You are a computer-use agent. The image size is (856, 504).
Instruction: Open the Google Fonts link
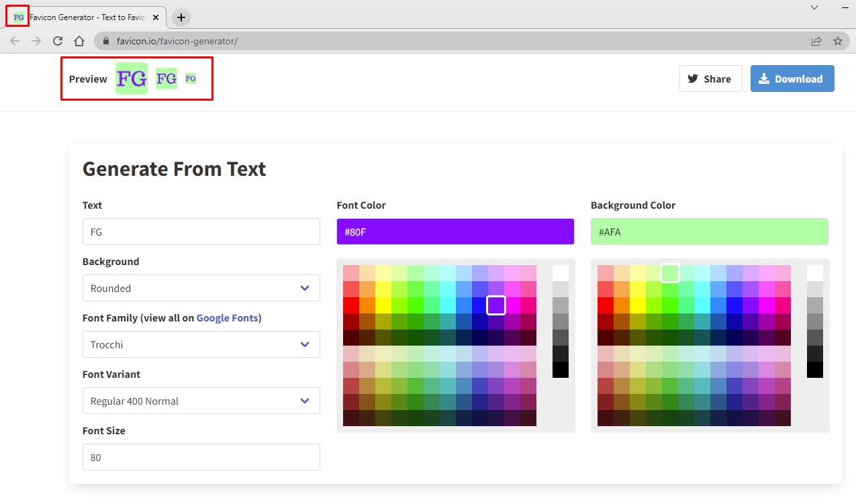click(228, 317)
